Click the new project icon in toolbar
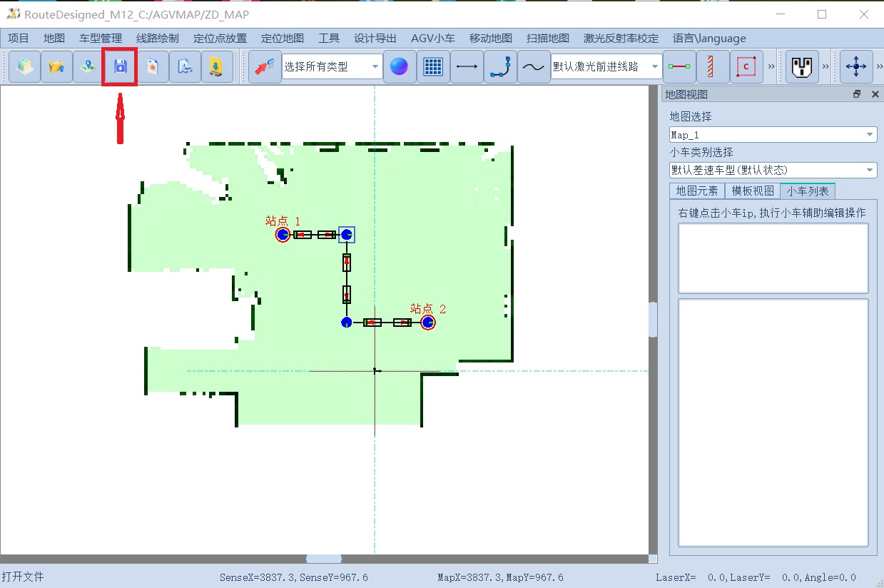The image size is (884, 588). click(25, 67)
